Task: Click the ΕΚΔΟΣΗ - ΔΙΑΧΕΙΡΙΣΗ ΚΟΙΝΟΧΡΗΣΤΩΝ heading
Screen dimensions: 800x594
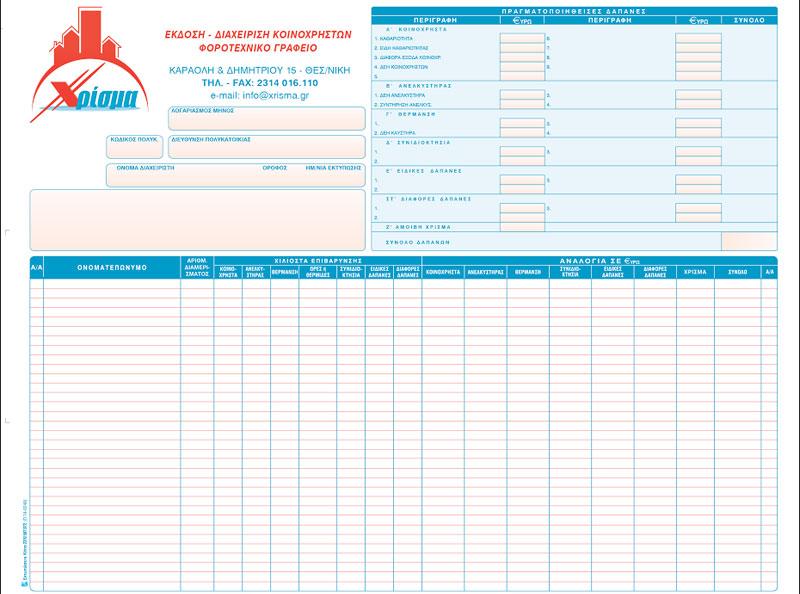Action: coord(258,35)
